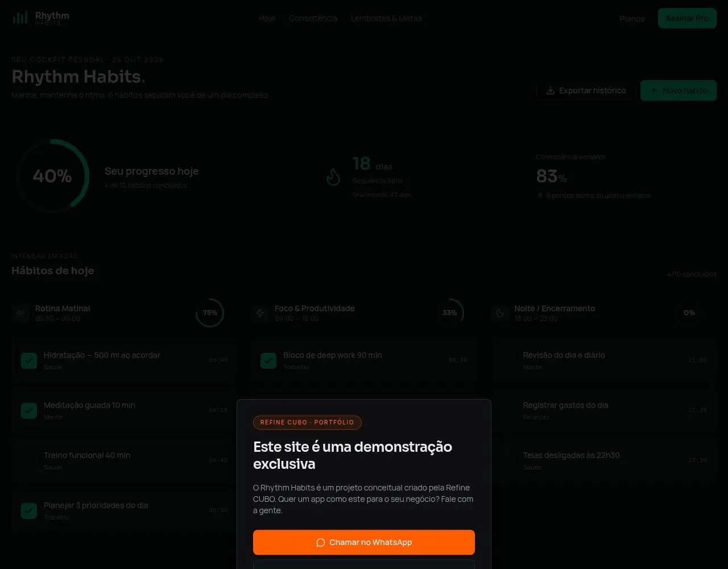The image size is (728, 569).
Task: Click the REFINE CUBO · PORTFÓLIO badge
Action: click(x=307, y=423)
